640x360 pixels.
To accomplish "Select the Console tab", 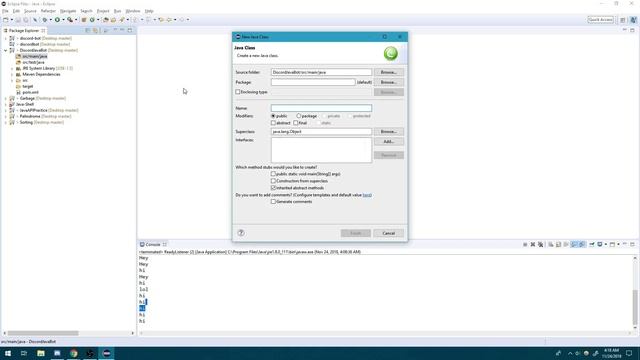I will 153,244.
